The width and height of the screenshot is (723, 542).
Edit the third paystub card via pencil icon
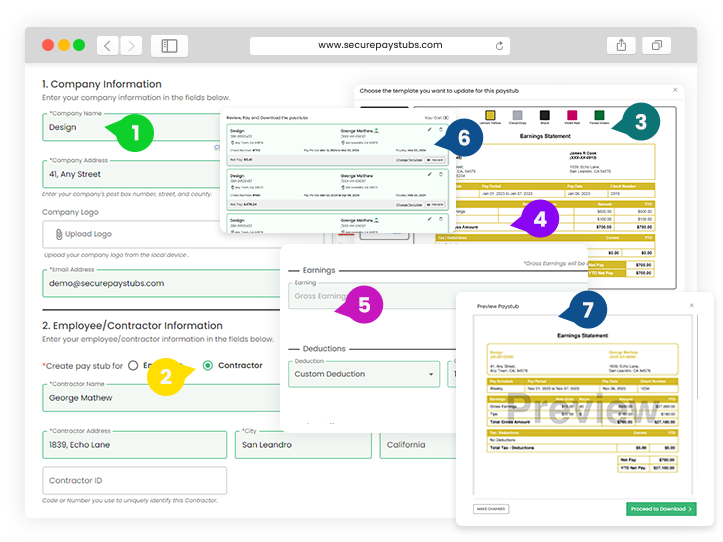click(430, 219)
